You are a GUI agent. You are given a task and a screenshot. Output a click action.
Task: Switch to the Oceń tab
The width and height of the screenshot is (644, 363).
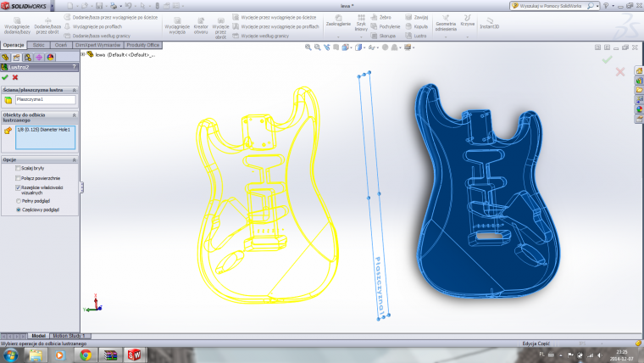[61, 45]
